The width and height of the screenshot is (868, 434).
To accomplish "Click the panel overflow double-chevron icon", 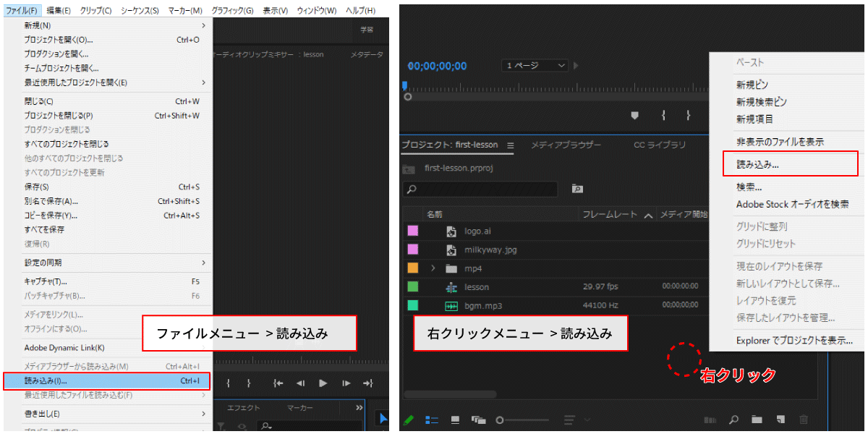I will (359, 408).
